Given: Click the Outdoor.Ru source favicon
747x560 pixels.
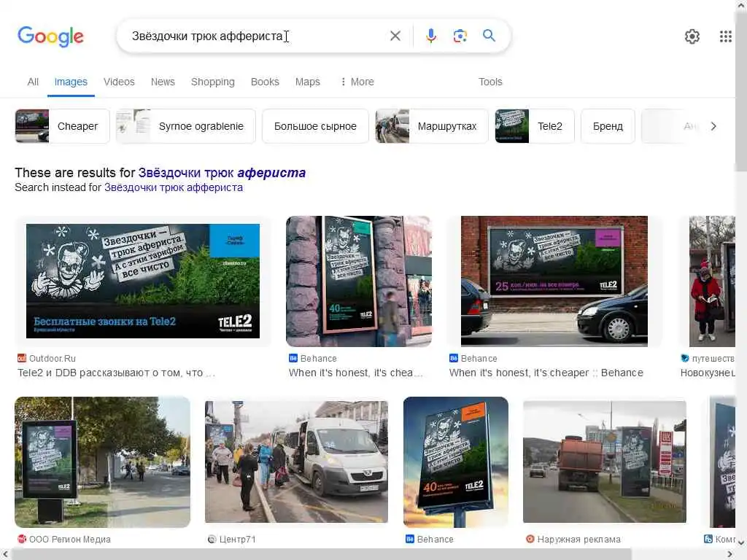Looking at the screenshot, I should [21, 358].
